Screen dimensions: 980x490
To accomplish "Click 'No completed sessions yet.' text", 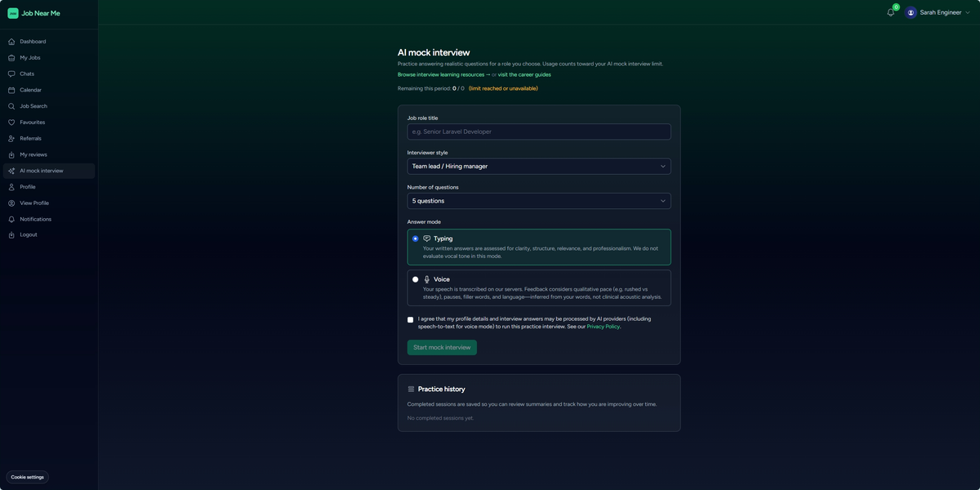I will tap(440, 418).
